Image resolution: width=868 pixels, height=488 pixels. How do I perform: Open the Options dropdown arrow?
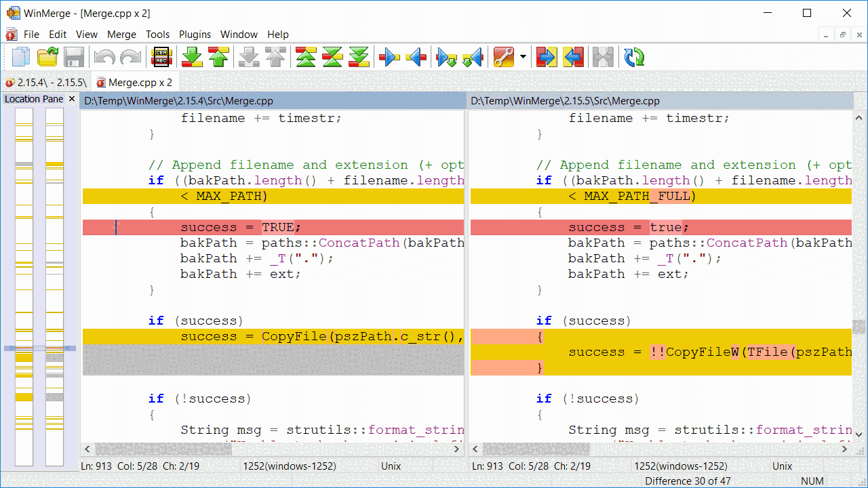[521, 57]
